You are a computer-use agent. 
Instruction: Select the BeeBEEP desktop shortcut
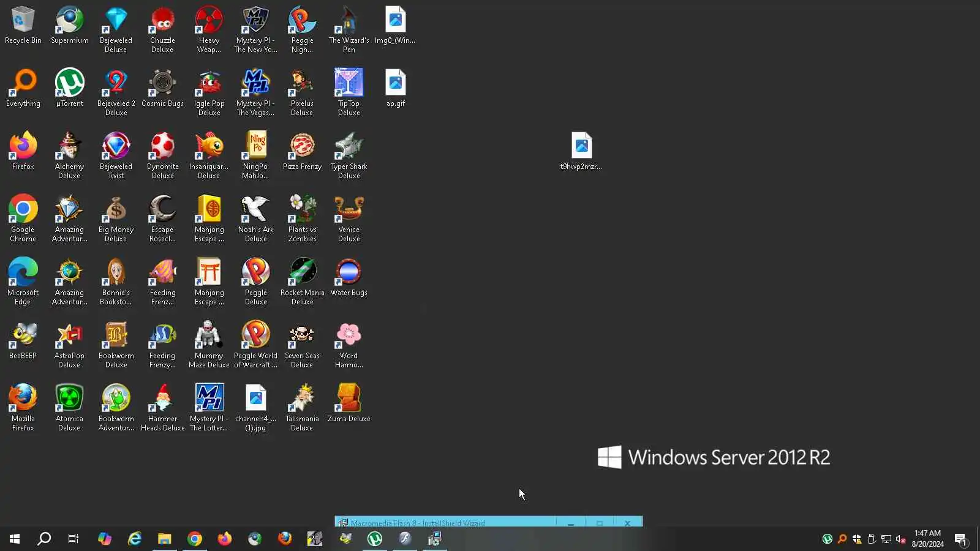pos(23,340)
